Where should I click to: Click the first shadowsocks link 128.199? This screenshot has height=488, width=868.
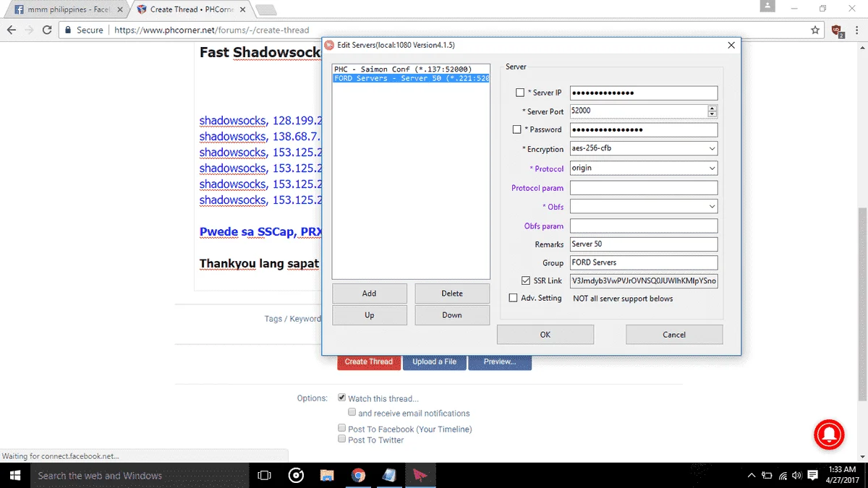260,121
